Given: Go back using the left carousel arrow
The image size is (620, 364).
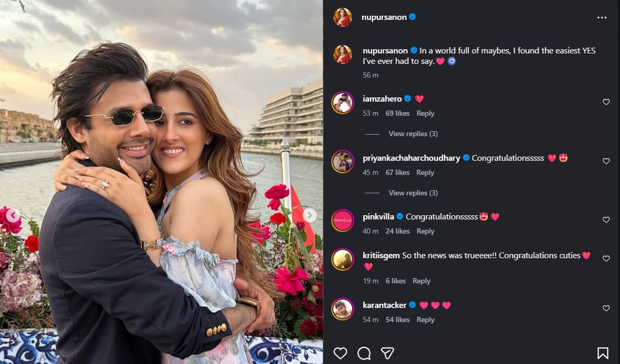Looking at the screenshot, I should [13, 215].
